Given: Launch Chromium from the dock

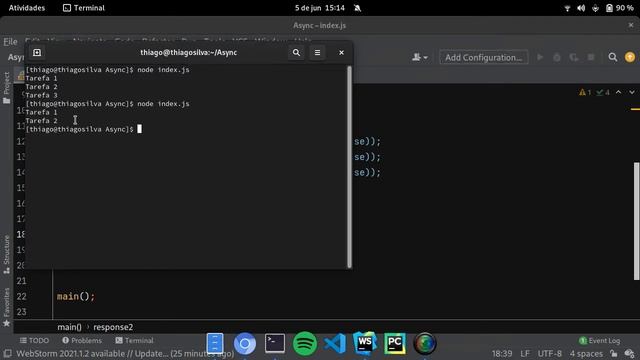Looking at the screenshot, I should pos(245,344).
